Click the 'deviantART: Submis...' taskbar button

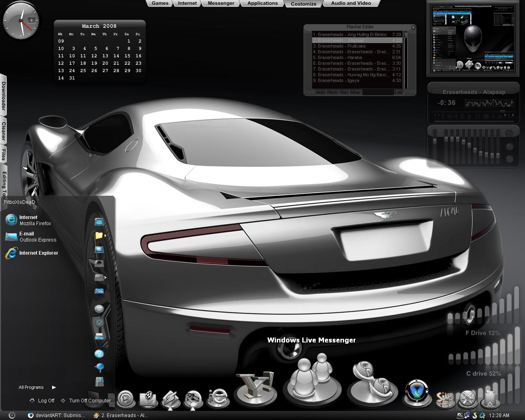pyautogui.click(x=57, y=415)
